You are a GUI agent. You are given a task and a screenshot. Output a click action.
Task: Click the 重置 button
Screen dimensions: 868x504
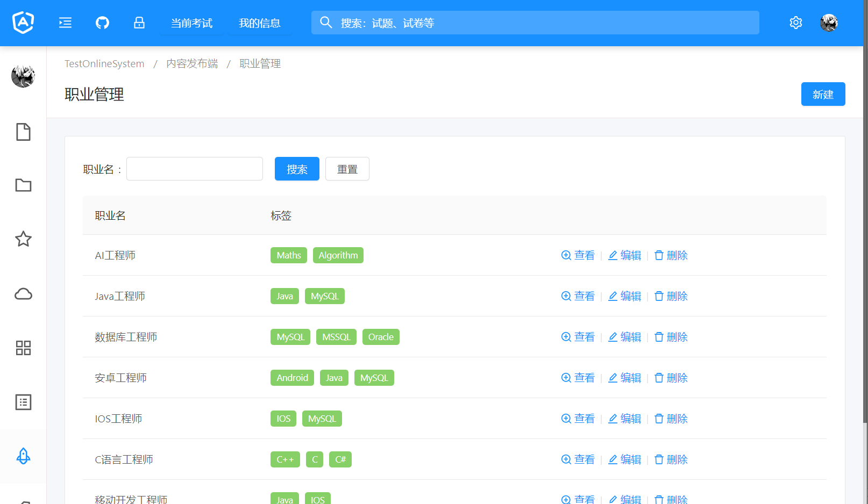pos(347,169)
